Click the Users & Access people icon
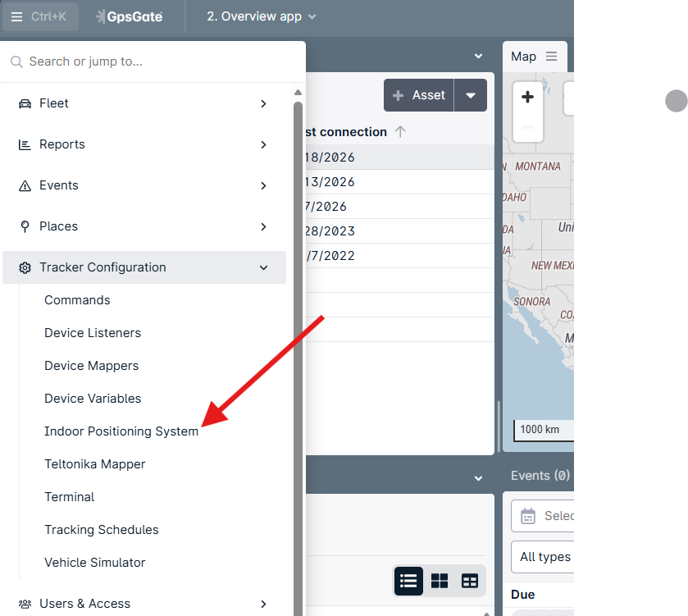Image resolution: width=688 pixels, height=616 pixels. click(25, 605)
